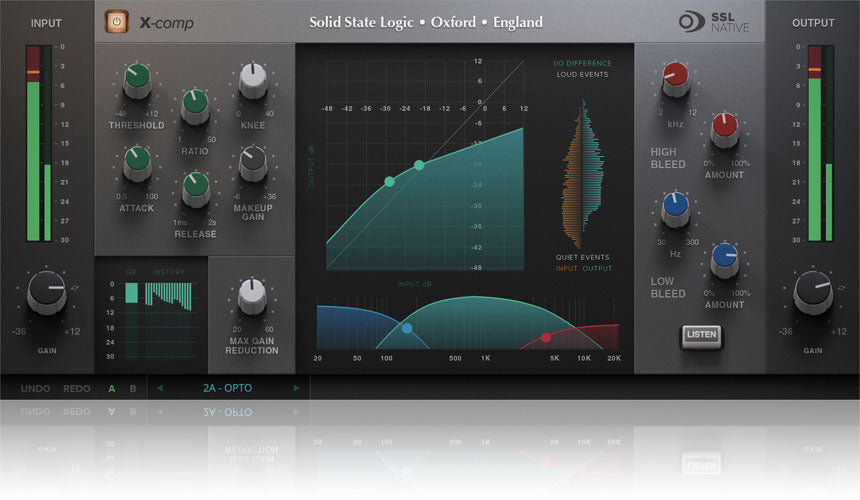
Task: Toggle the LISTEN button
Action: point(701,335)
